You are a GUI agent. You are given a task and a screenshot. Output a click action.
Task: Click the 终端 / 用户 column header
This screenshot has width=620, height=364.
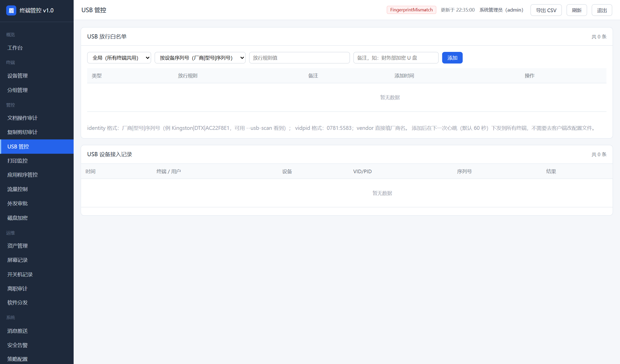pos(168,171)
